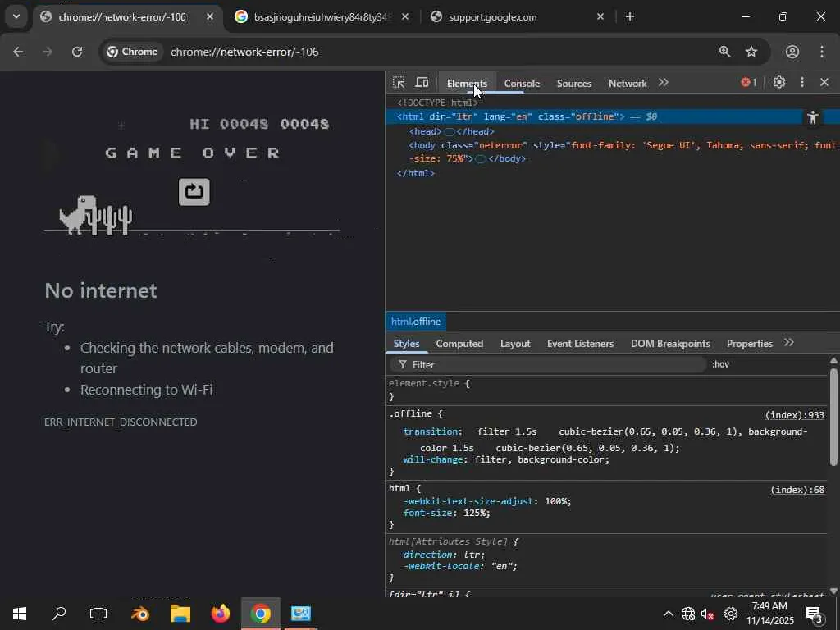Switch to the Console tab
This screenshot has width=840, height=630.
[x=522, y=83]
